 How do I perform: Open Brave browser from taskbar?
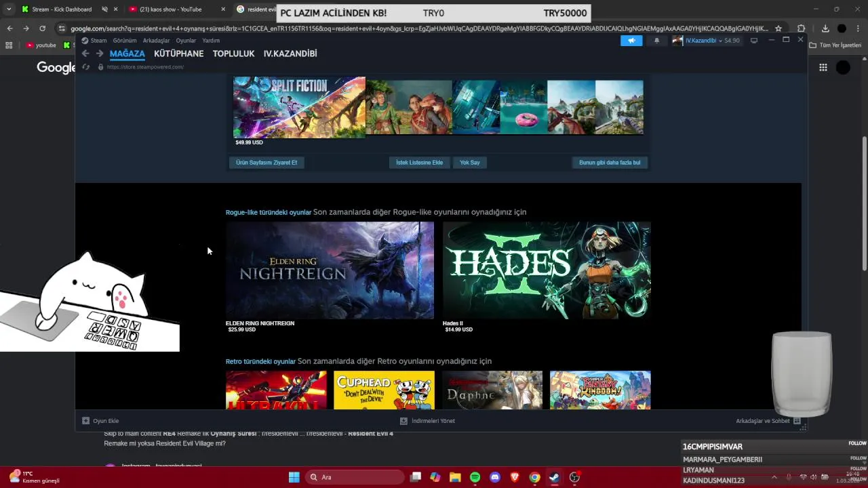[x=515, y=477]
